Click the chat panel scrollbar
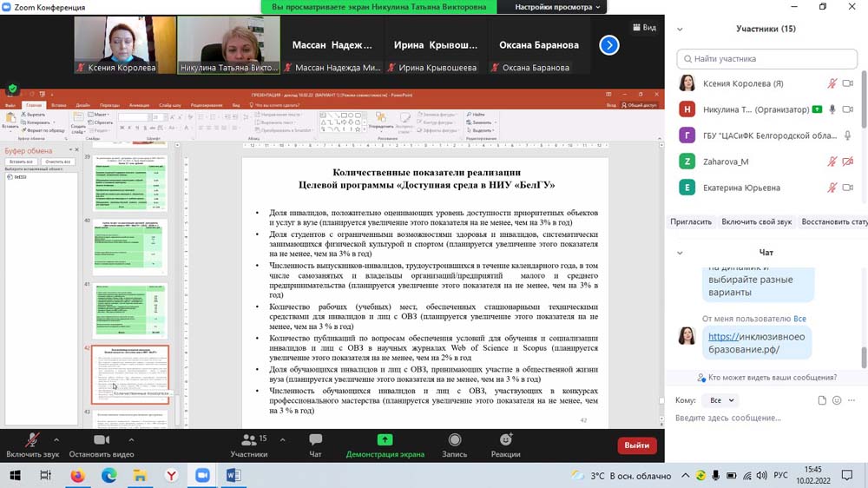 864,358
